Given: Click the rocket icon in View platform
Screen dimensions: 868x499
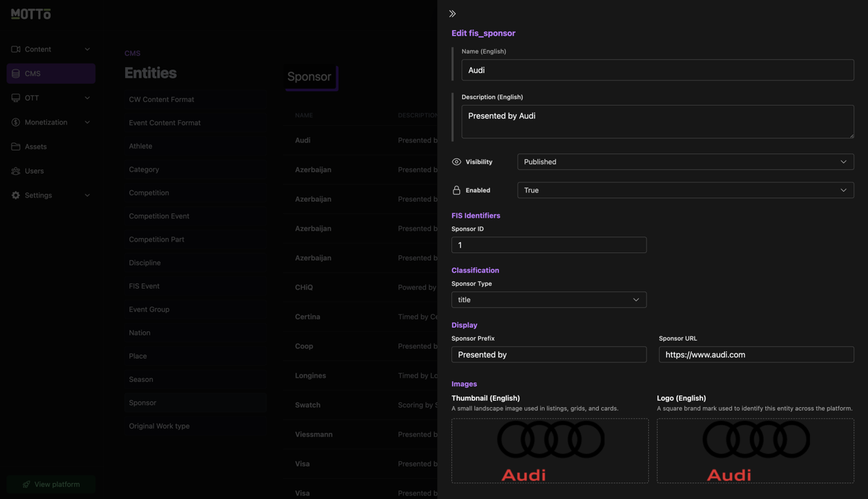Looking at the screenshot, I should point(26,485).
